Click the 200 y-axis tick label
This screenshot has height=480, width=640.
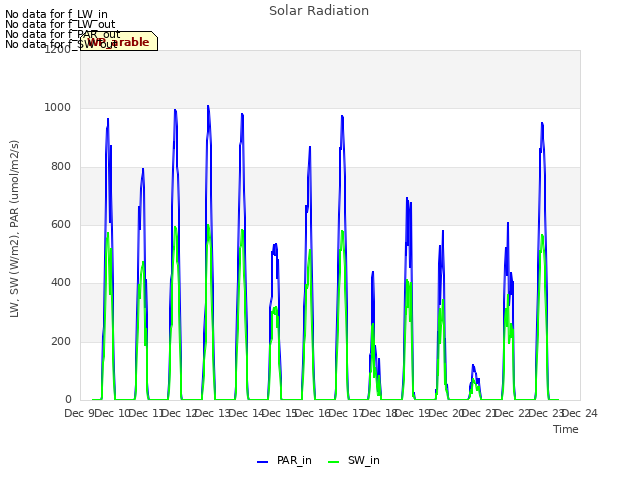61,341
